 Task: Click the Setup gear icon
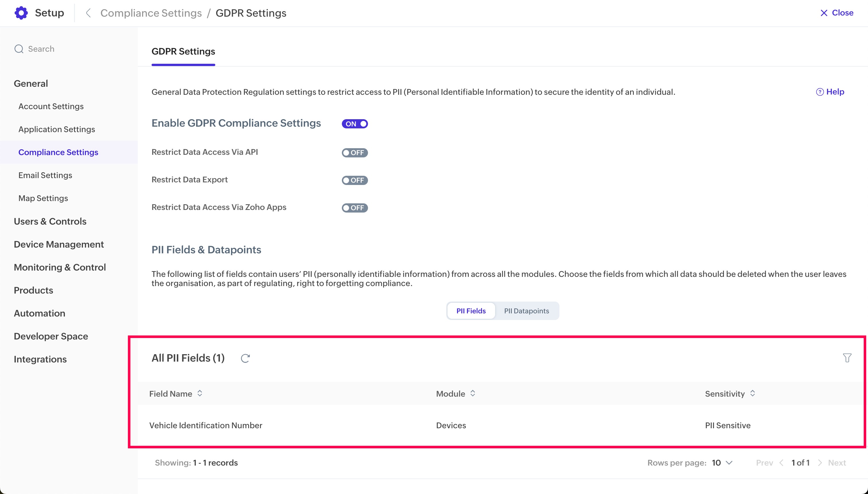(x=21, y=13)
